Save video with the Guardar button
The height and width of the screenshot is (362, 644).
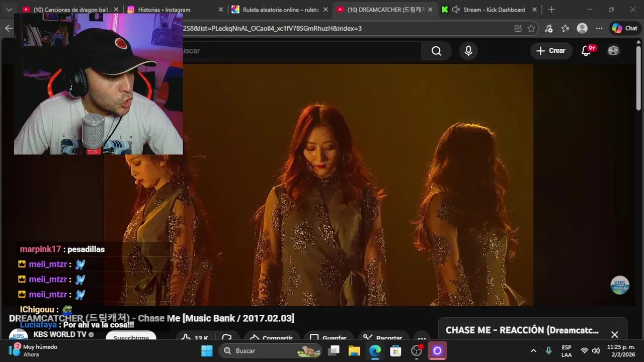[x=328, y=337]
